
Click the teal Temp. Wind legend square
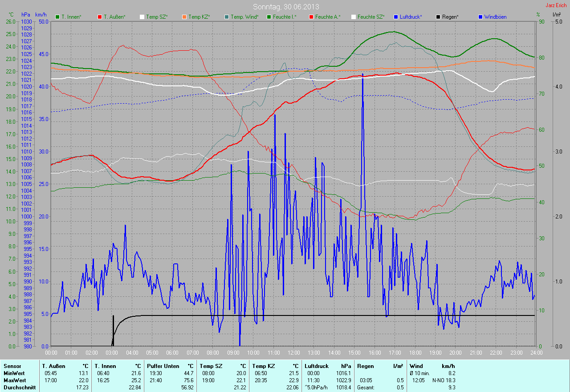pyautogui.click(x=227, y=17)
